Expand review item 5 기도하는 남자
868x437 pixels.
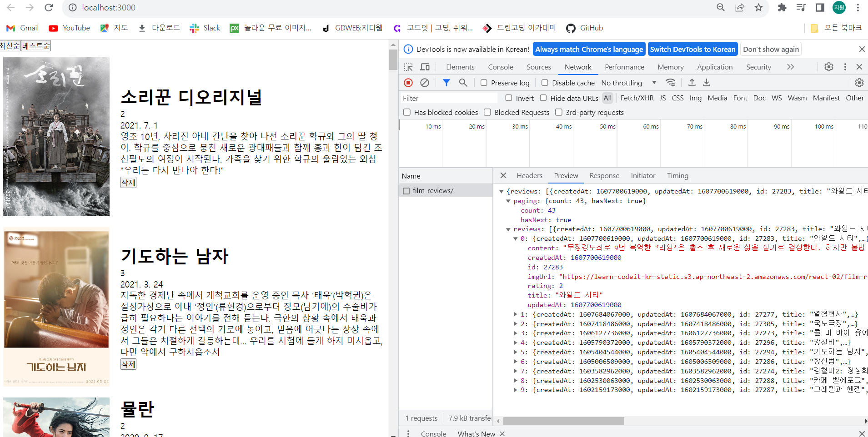click(x=516, y=353)
